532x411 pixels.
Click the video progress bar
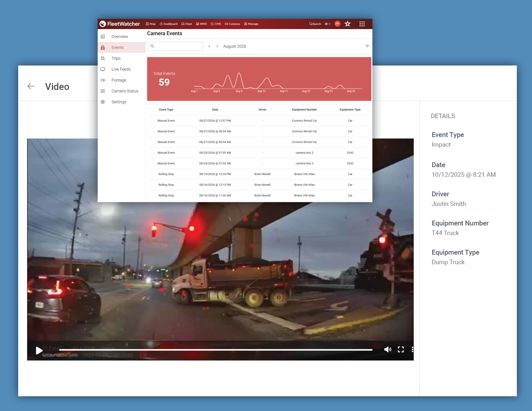coord(216,350)
